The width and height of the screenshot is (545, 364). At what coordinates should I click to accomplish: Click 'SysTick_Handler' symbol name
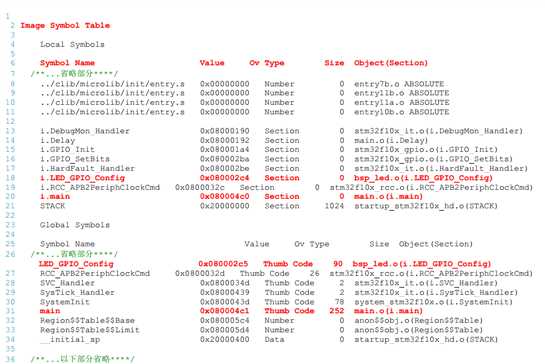pos(77,292)
